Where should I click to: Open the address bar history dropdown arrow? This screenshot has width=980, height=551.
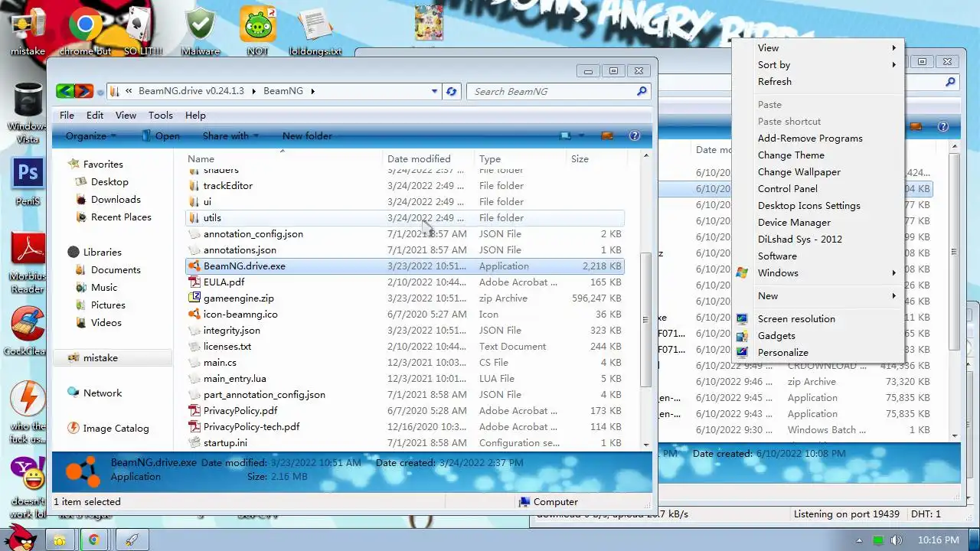434,91
